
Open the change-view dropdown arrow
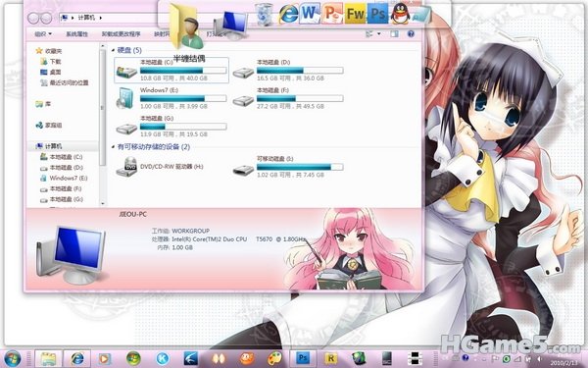378,33
